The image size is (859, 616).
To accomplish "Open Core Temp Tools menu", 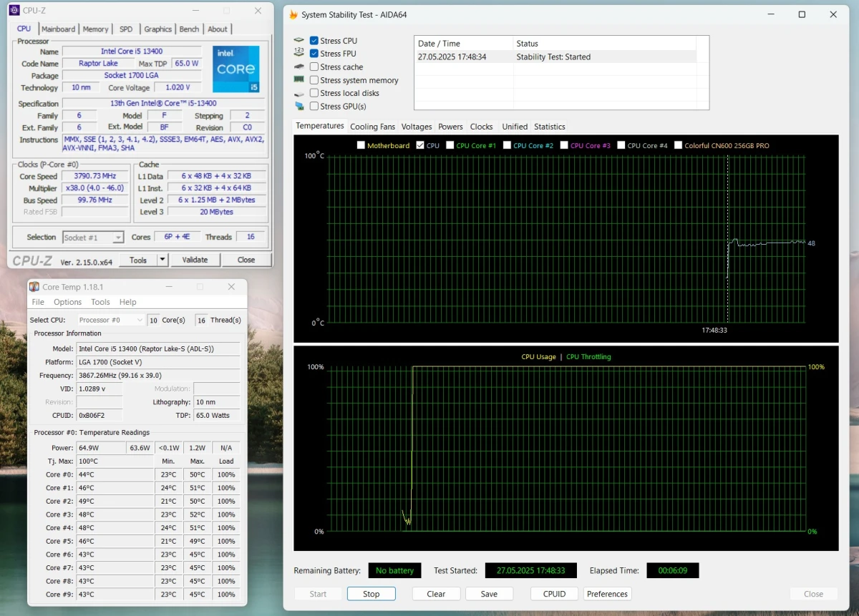I will click(100, 302).
